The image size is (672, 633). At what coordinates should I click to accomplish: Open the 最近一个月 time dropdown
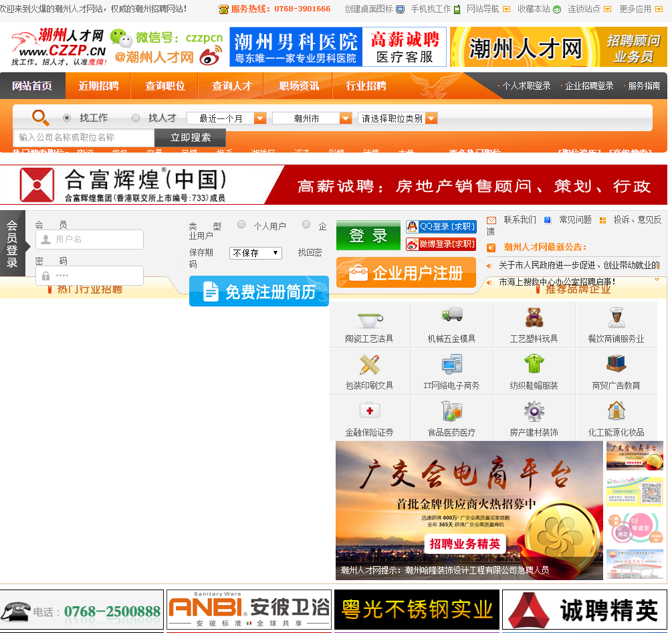click(227, 118)
